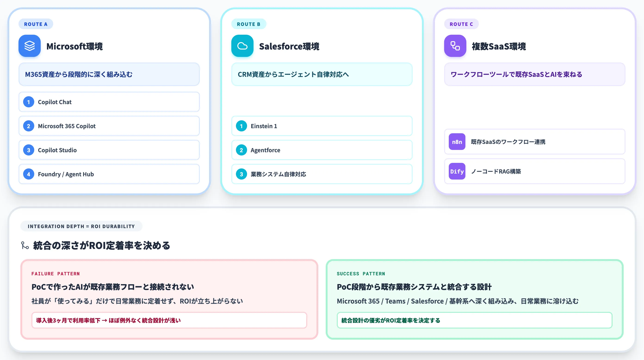644x360 pixels.
Task: Click the Microsoft環境 layers icon
Action: (x=30, y=46)
